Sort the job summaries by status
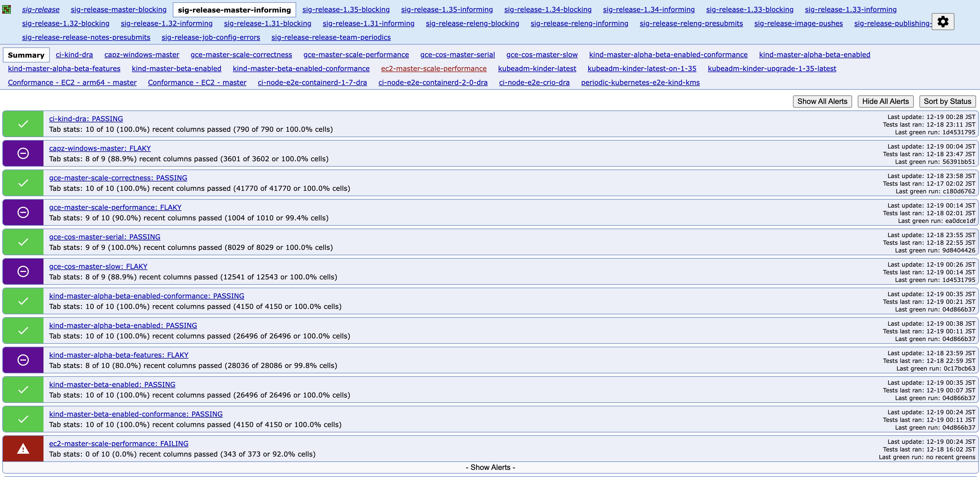980x477 pixels. [x=947, y=101]
